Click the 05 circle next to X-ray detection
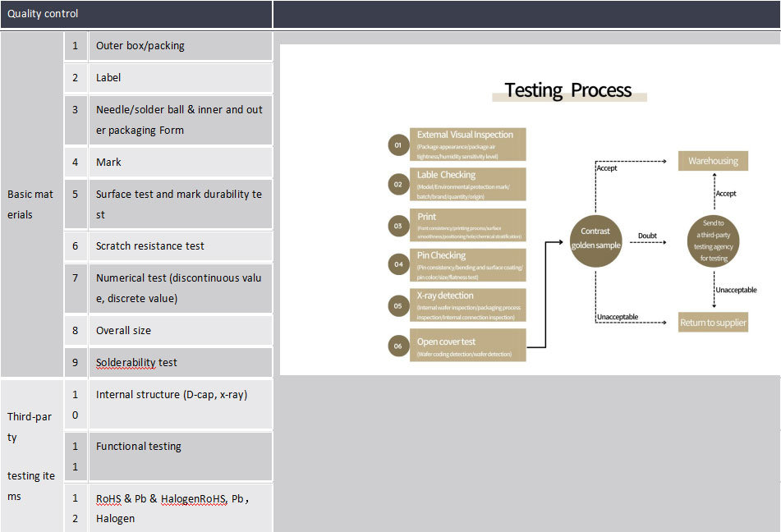 (x=397, y=305)
